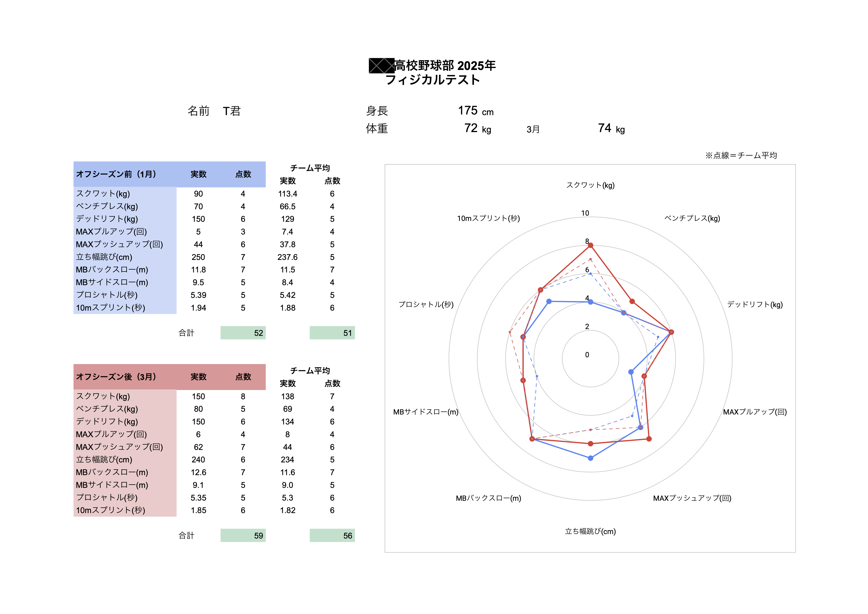Image resolution: width=868 pixels, height=614 pixels.
Task: Click the フィジカルテスト title text
Action: pos(432,80)
